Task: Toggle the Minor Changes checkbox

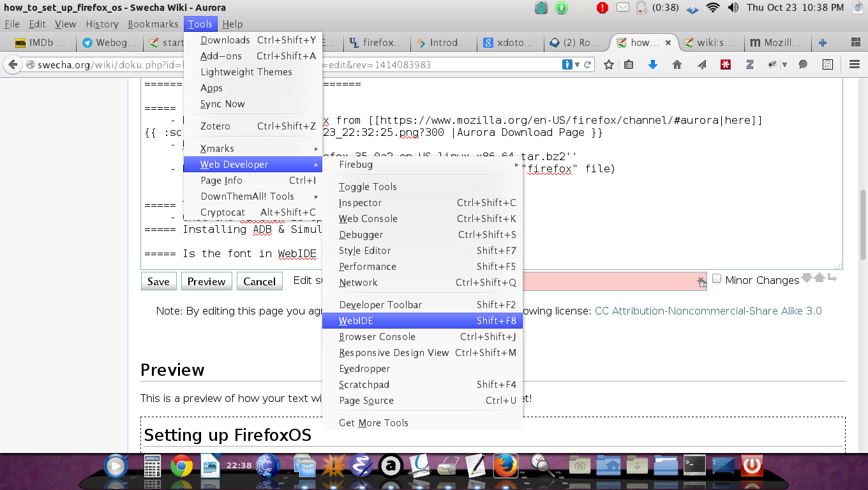Action: point(717,279)
